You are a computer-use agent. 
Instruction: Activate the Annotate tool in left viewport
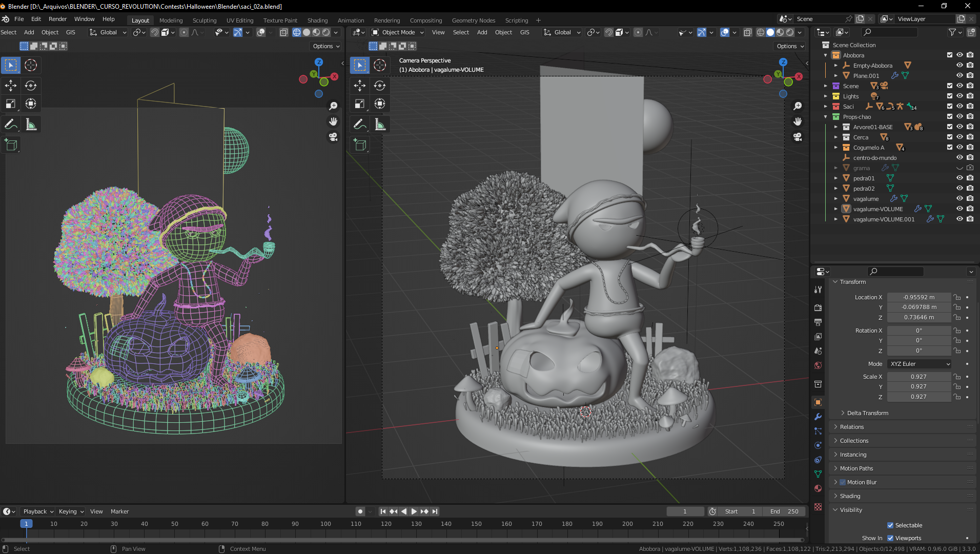tap(11, 125)
